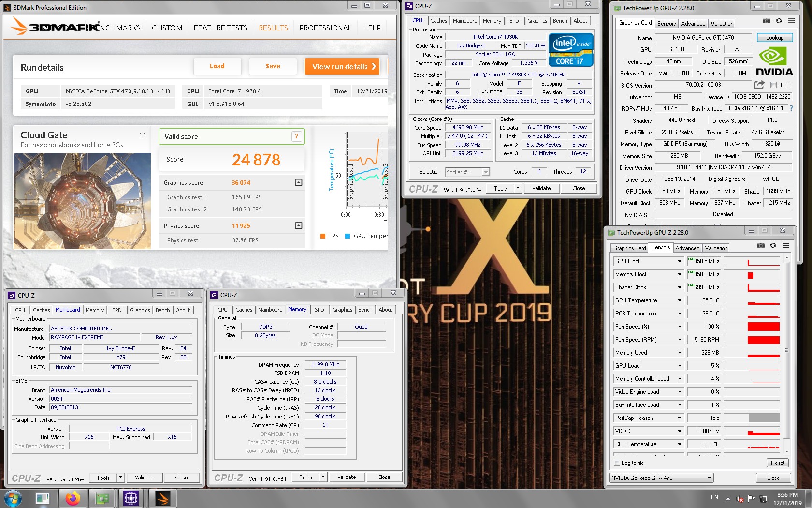Switch to Bench tab in CPU-Z Mainboard window
This screenshot has height=508, width=812.
coord(163,310)
